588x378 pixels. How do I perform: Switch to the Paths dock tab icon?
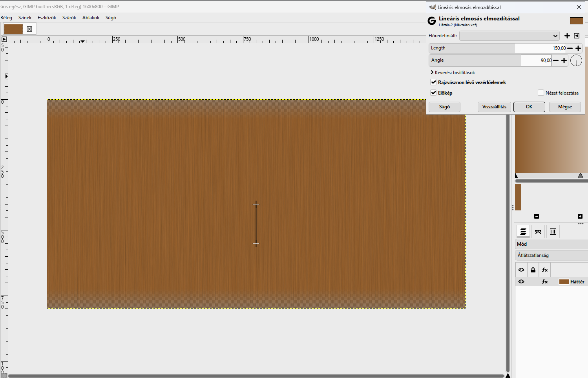[x=538, y=232]
